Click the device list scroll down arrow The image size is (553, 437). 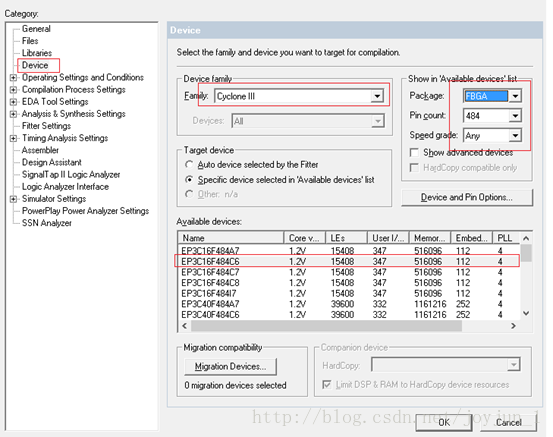click(x=526, y=313)
